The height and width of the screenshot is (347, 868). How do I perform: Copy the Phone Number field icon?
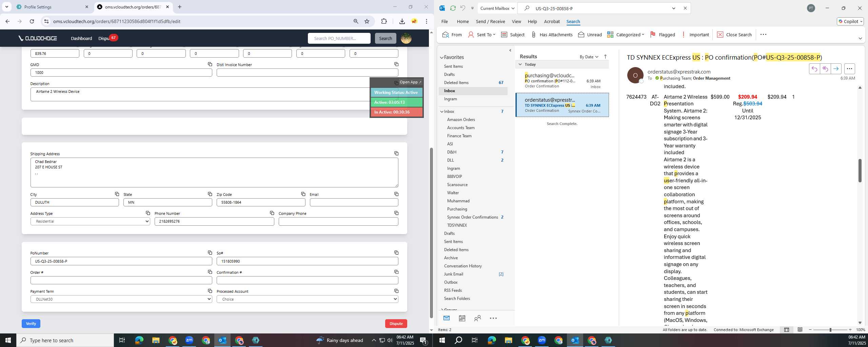click(272, 213)
